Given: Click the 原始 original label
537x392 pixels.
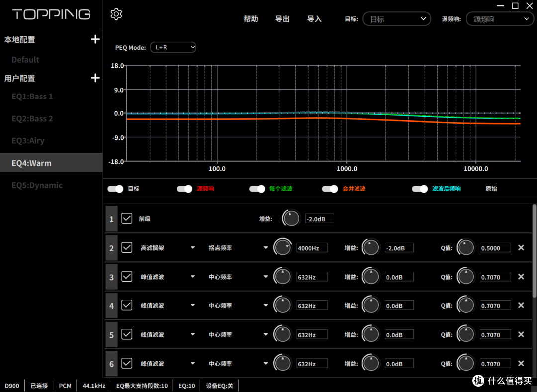Looking at the screenshot, I should [491, 189].
